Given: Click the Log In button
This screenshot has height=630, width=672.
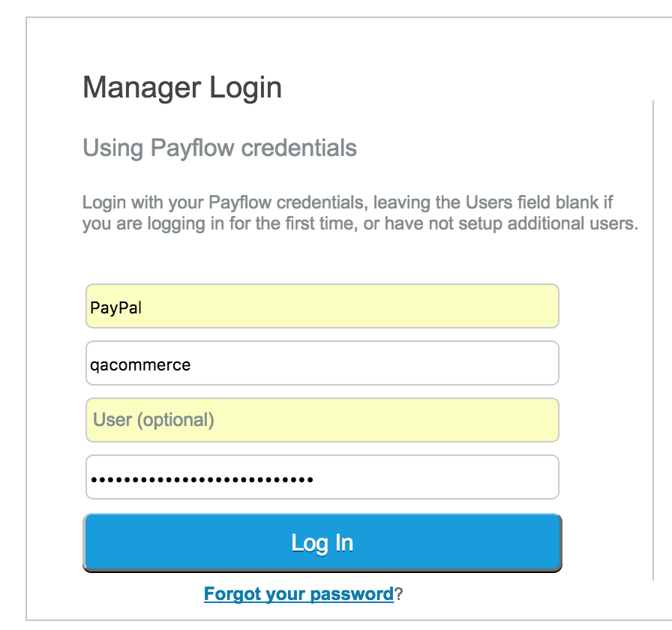Looking at the screenshot, I should click(x=322, y=542).
